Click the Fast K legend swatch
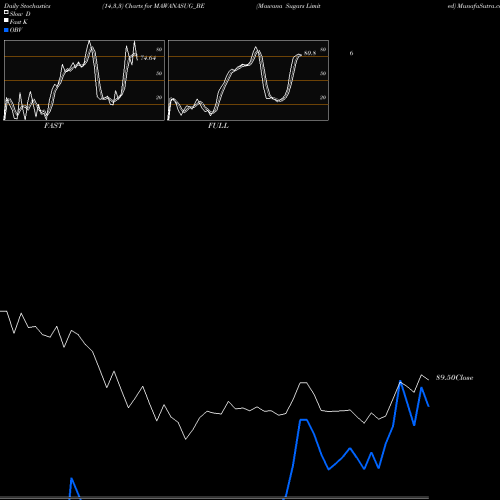500x500 pixels. (x=6, y=20)
